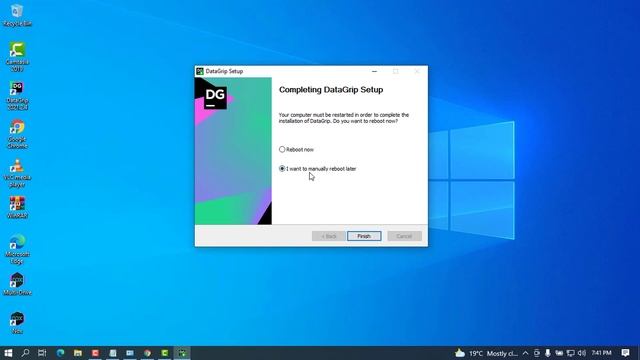Image resolution: width=640 pixels, height=360 pixels.
Task: Select the last desktop shortcut icon
Action: [17, 323]
